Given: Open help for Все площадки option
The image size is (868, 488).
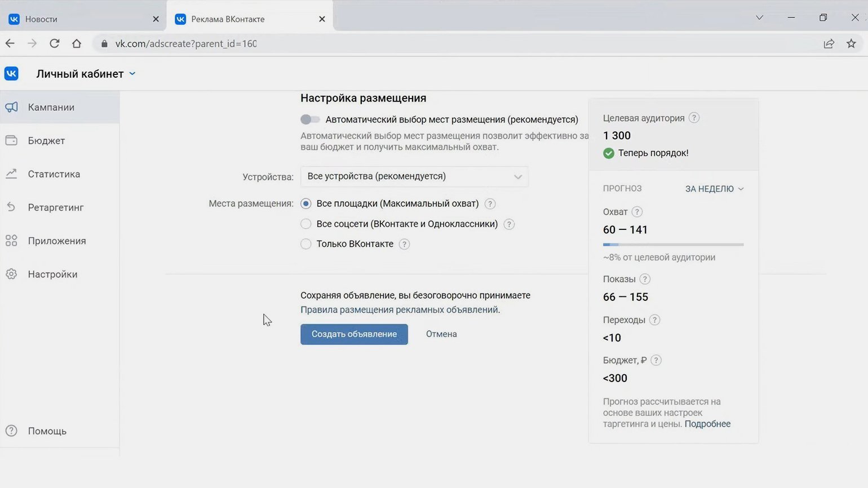Looking at the screenshot, I should 490,203.
